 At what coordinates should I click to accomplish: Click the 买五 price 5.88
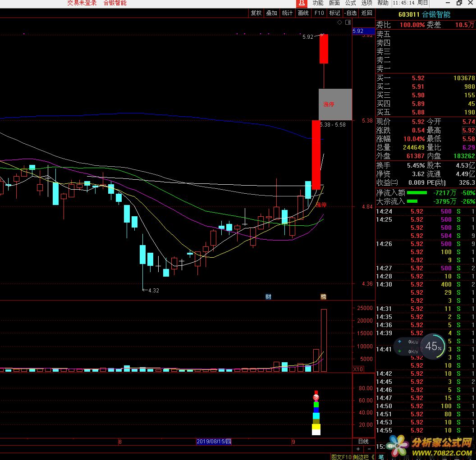pos(418,112)
